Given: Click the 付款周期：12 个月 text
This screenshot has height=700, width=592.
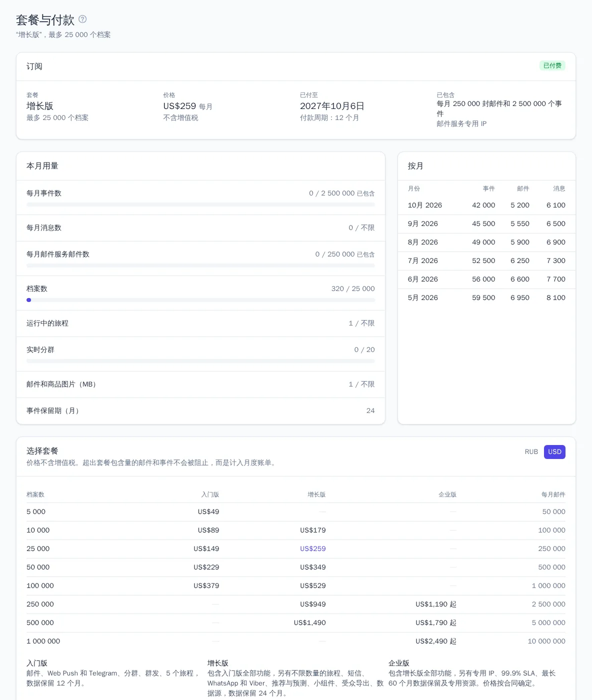Looking at the screenshot, I should click(329, 117).
